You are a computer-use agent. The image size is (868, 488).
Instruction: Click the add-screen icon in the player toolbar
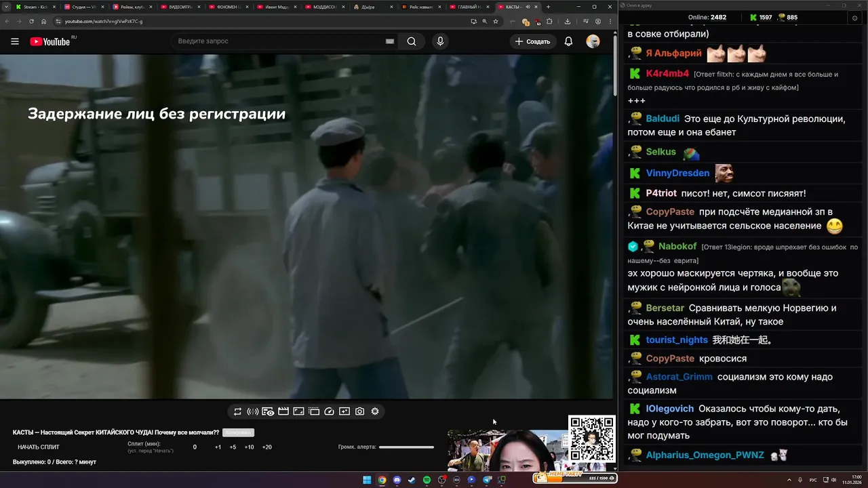click(344, 411)
